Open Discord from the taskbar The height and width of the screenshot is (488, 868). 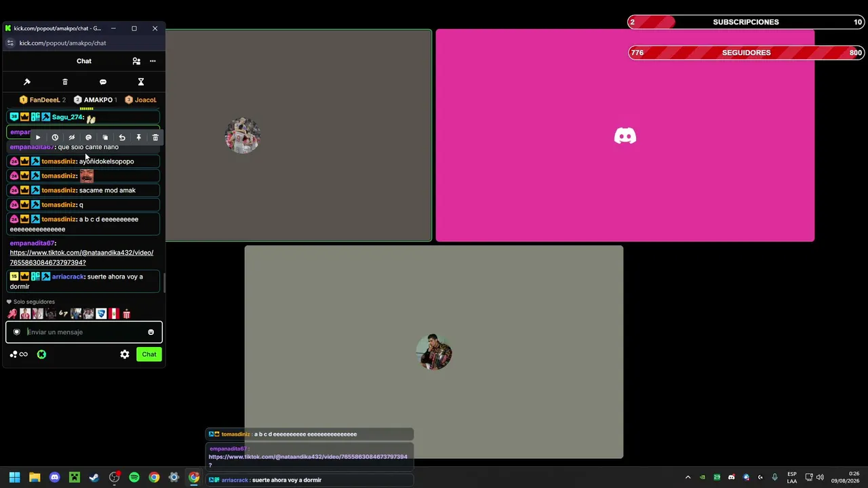[x=54, y=477]
